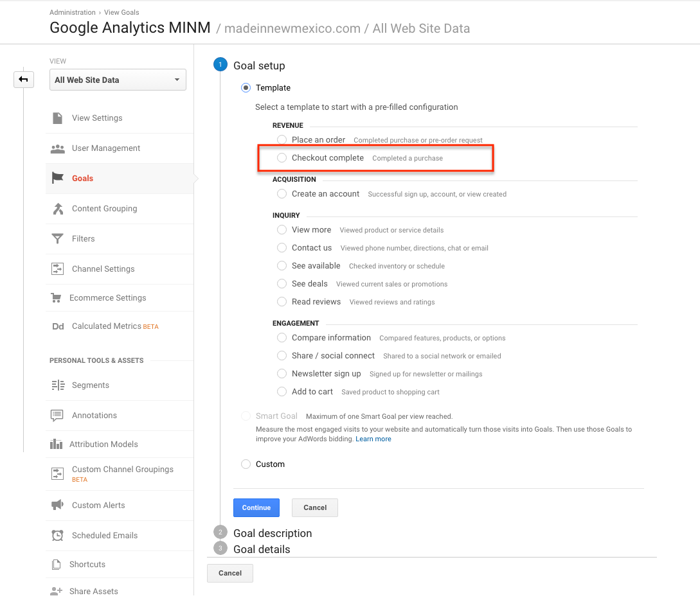Click the Goals flag icon
Screen dimensions: 700x607
pos(58,179)
